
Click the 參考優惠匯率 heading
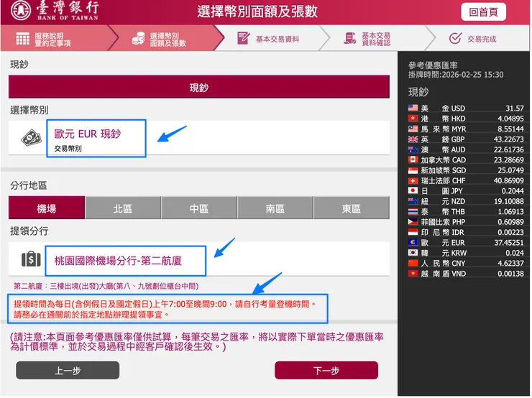433,65
